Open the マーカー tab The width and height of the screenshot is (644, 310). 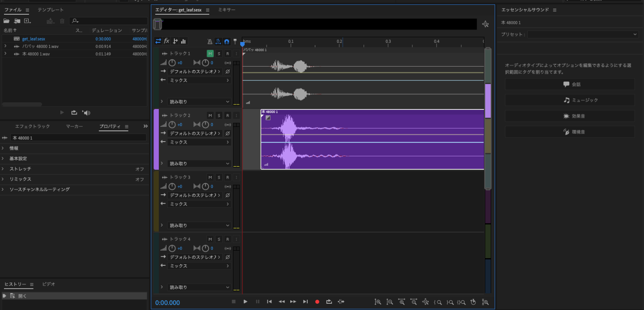click(74, 126)
